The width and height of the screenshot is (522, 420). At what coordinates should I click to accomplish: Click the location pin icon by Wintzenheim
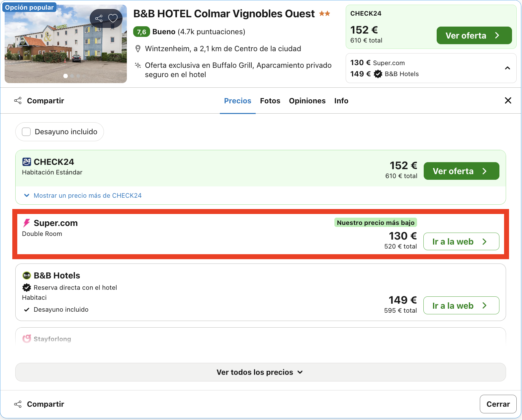click(x=138, y=49)
